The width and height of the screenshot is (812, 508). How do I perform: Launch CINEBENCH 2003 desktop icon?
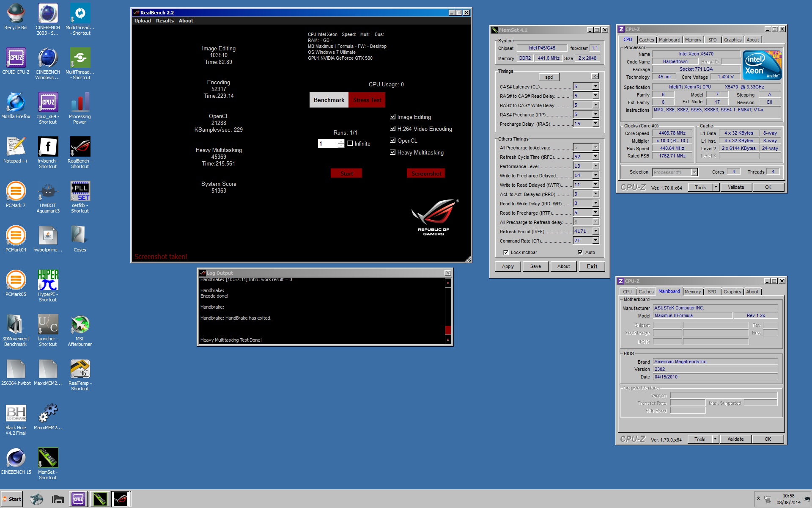tap(48, 19)
